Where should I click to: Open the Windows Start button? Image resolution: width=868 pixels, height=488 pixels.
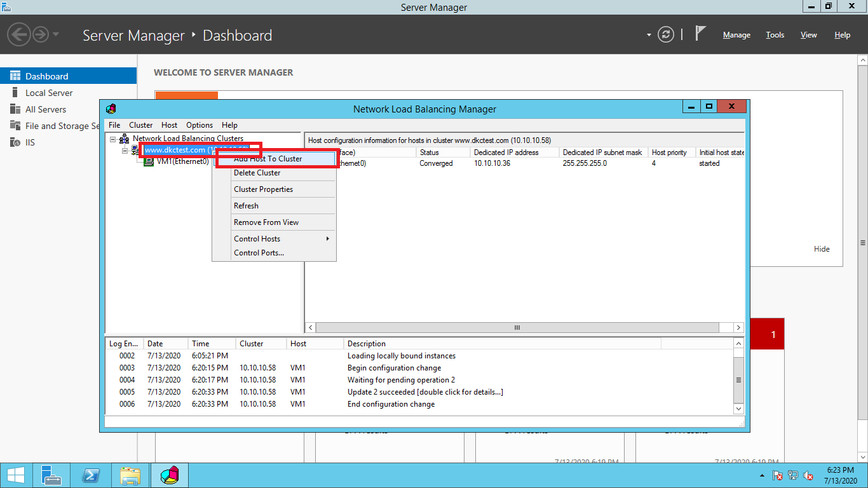click(16, 475)
